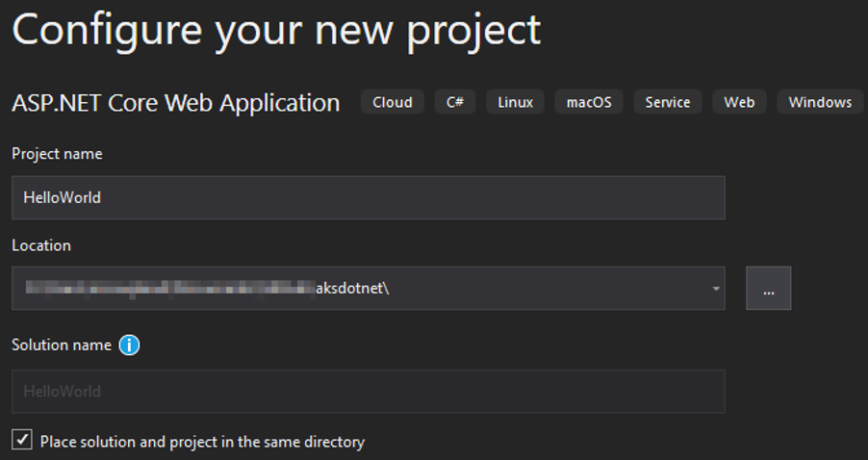This screenshot has height=460, width=868.
Task: Click the 'Configure your new project' title
Action: click(276, 30)
